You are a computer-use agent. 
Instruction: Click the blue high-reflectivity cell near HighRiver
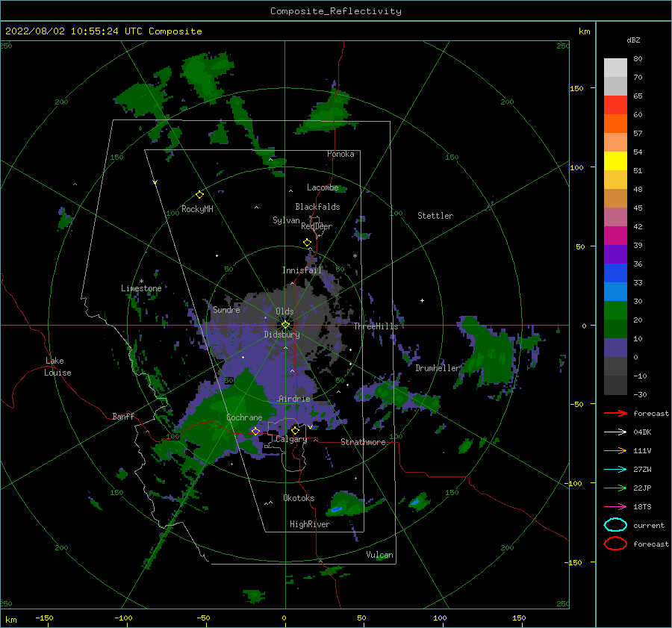point(336,509)
